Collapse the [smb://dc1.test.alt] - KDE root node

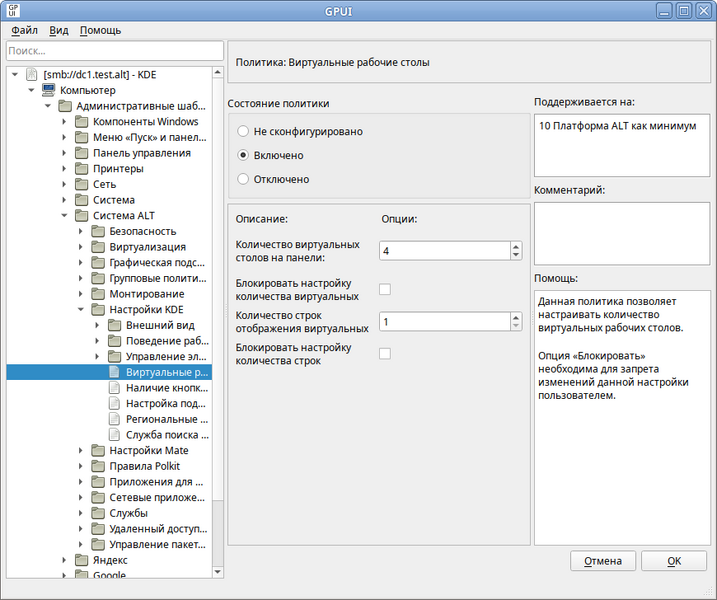pos(15,74)
